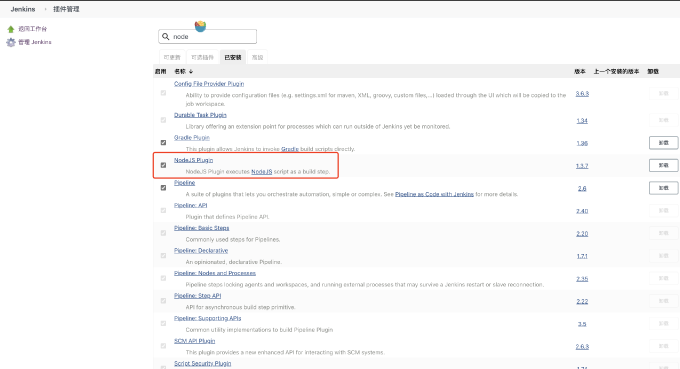Click version link 3.6.3
680x369 pixels.
coord(582,94)
